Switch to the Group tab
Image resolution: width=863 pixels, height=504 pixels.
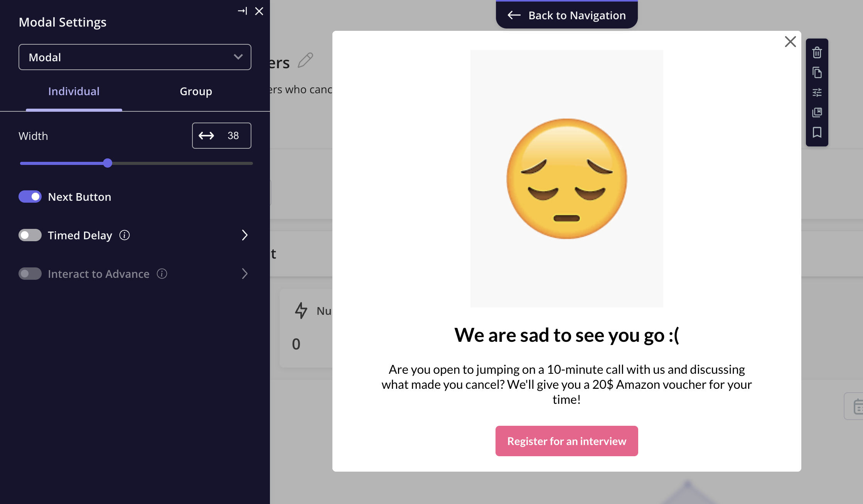(196, 91)
